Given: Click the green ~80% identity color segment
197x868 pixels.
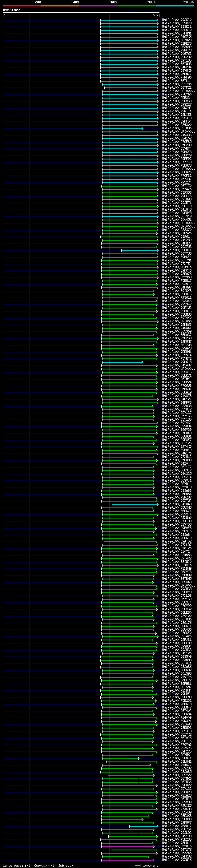Looking at the screenshot, I should (137, 6).
